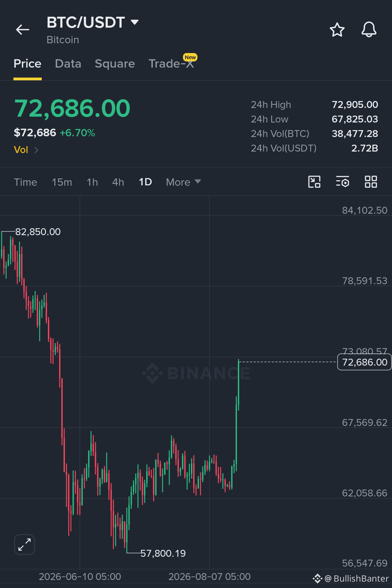
Task: Select the Time chart interval
Action: [25, 182]
